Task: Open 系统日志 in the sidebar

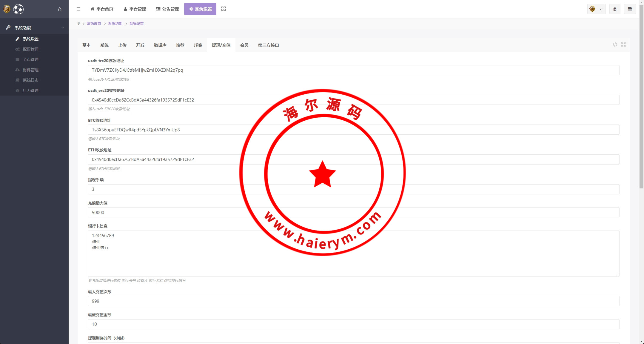Action: 30,80
